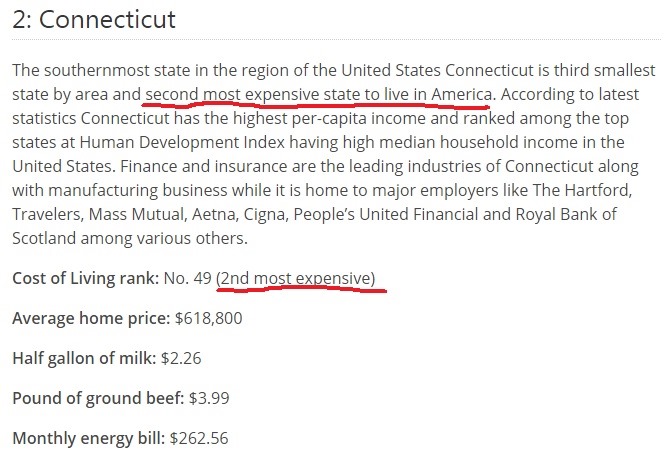Click the $618,800 home price value
Screen dimensions: 670x468
[206, 319]
